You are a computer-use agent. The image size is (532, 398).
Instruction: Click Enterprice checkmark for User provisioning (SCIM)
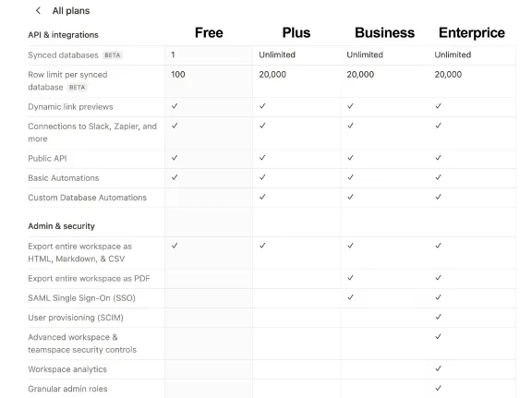(438, 317)
